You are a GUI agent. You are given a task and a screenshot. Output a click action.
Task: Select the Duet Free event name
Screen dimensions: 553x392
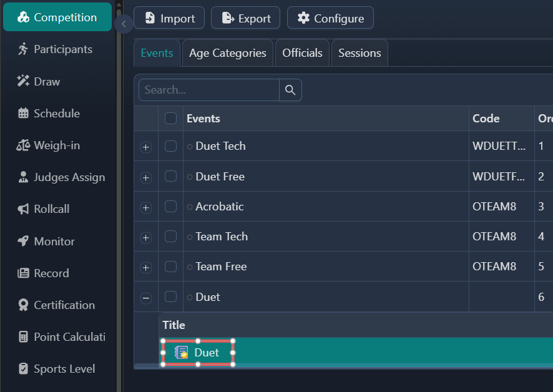coord(220,177)
